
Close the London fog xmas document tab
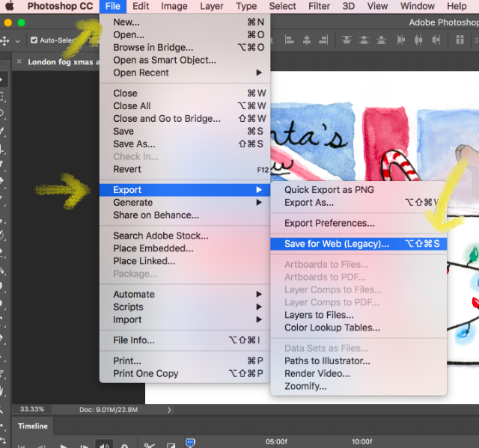click(x=19, y=61)
